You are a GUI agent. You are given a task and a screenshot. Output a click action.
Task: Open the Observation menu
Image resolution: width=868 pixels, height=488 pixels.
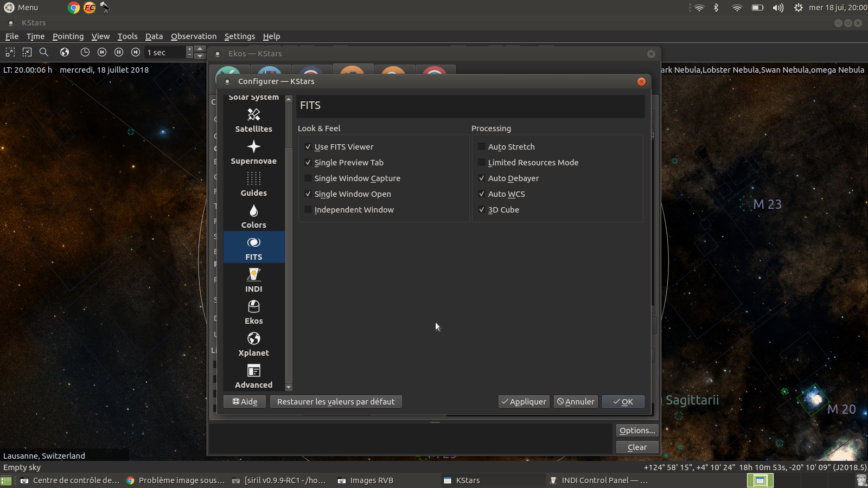(194, 36)
